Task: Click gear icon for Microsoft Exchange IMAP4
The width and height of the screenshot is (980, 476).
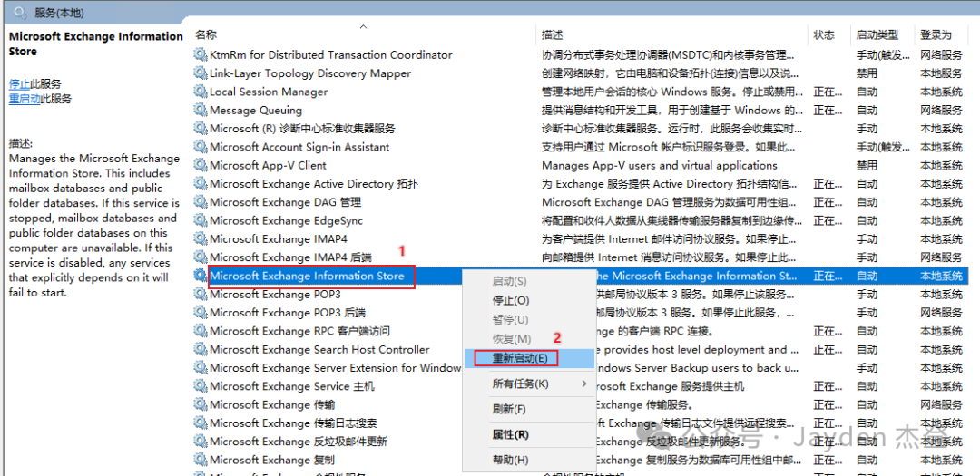Action: click(x=201, y=239)
